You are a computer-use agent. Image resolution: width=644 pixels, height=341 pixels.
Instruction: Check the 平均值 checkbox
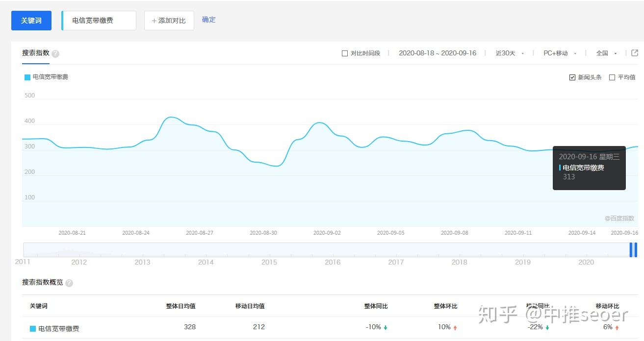point(612,77)
